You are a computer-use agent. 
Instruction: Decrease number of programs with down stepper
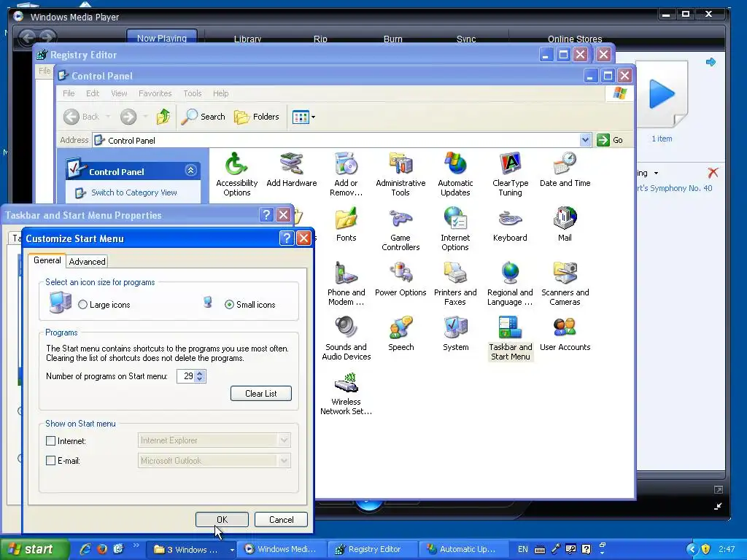point(200,379)
